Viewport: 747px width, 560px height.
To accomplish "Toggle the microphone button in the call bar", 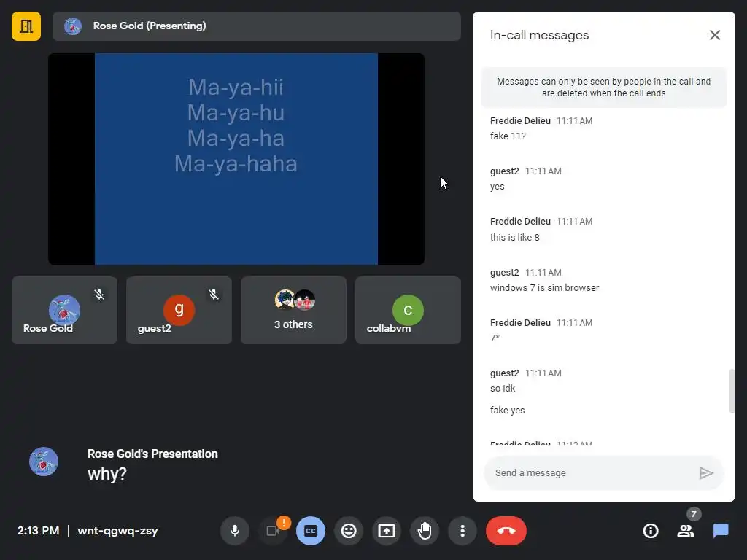I will click(x=234, y=531).
